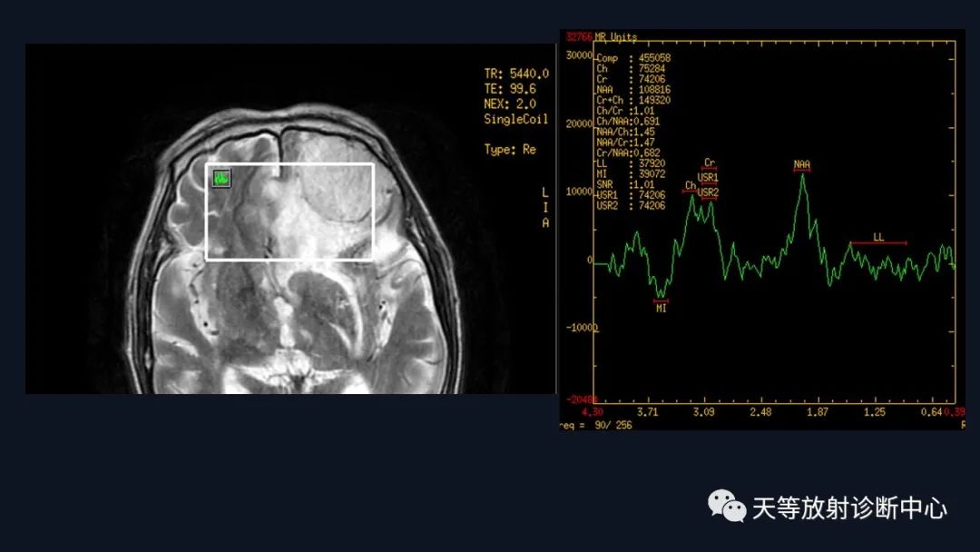Viewport: 980px width, 552px height.
Task: Click the USR1 marker under the Cr label
Action: coord(708,178)
